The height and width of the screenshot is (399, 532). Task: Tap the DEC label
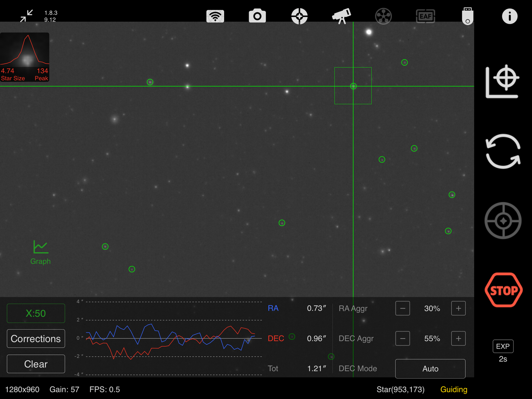276,338
